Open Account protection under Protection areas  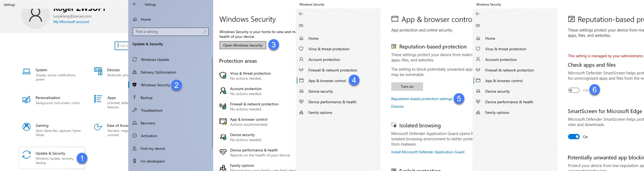point(241,91)
